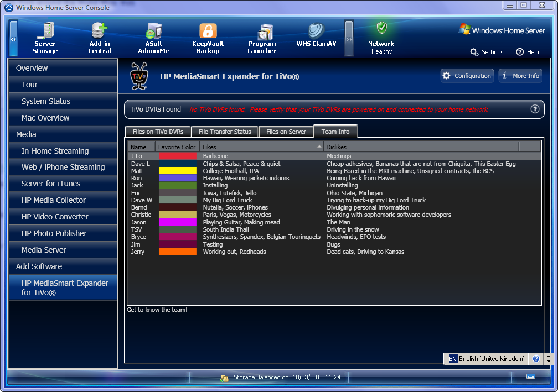Click 'South India Thali' cell

[x=226, y=229]
